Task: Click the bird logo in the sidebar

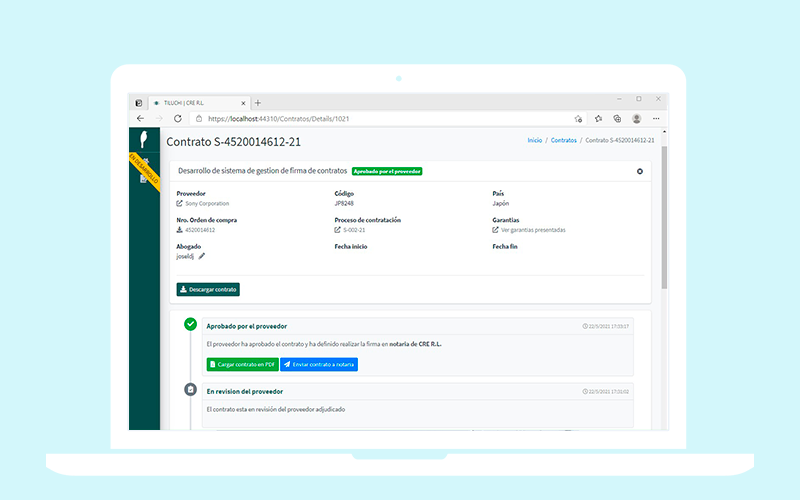Action: [144, 139]
